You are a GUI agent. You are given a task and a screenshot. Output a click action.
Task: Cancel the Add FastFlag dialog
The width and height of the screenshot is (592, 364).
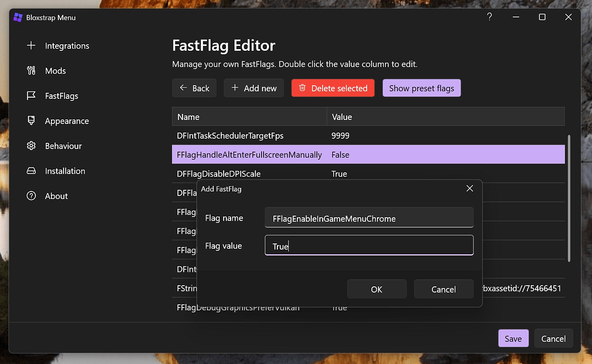pyautogui.click(x=444, y=289)
